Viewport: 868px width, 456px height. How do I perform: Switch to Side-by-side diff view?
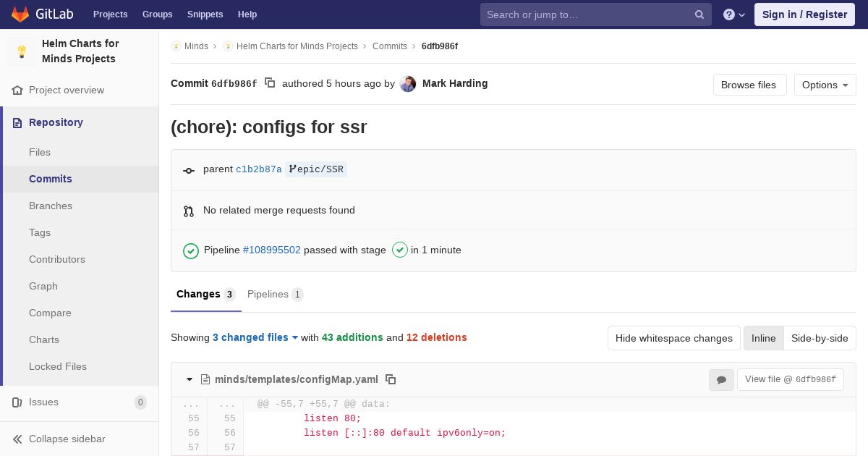[820, 338]
